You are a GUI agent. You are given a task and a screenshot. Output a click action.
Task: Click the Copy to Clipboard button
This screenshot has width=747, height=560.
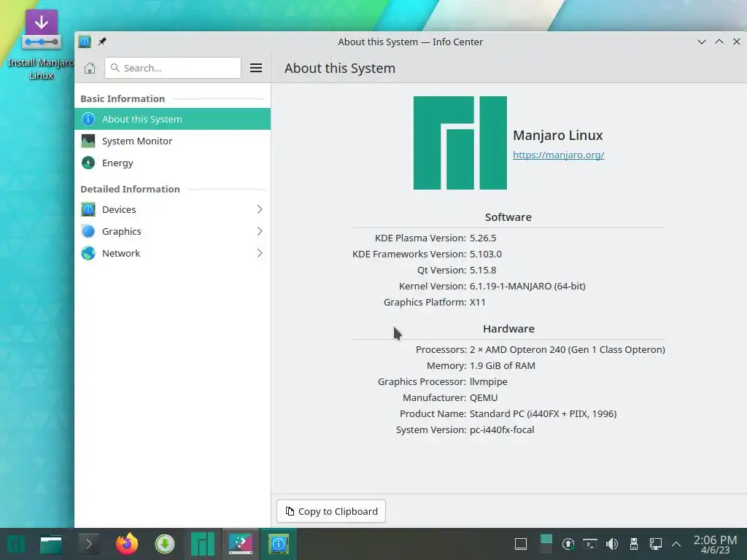[x=331, y=511]
